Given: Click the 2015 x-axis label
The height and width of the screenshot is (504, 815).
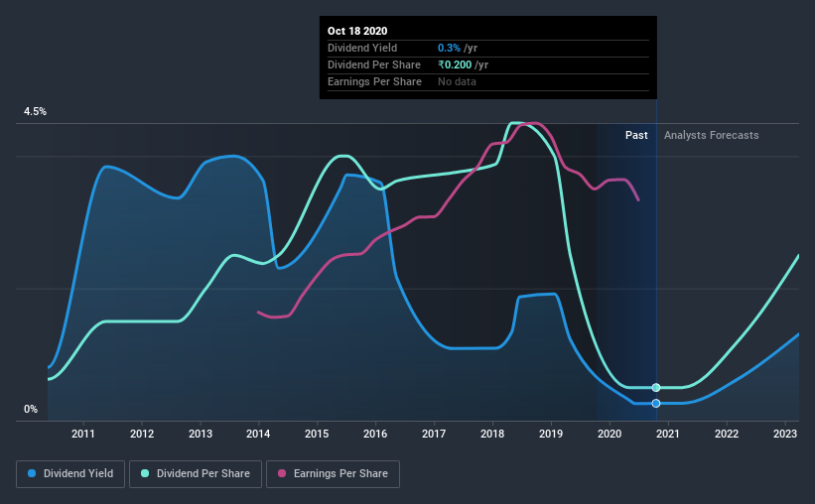Looking at the screenshot, I should pos(317,434).
